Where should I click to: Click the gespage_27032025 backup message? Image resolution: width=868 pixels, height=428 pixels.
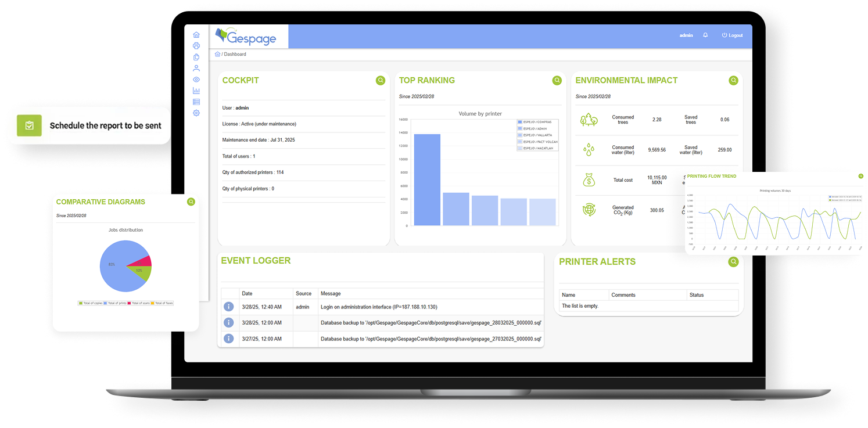click(431, 338)
